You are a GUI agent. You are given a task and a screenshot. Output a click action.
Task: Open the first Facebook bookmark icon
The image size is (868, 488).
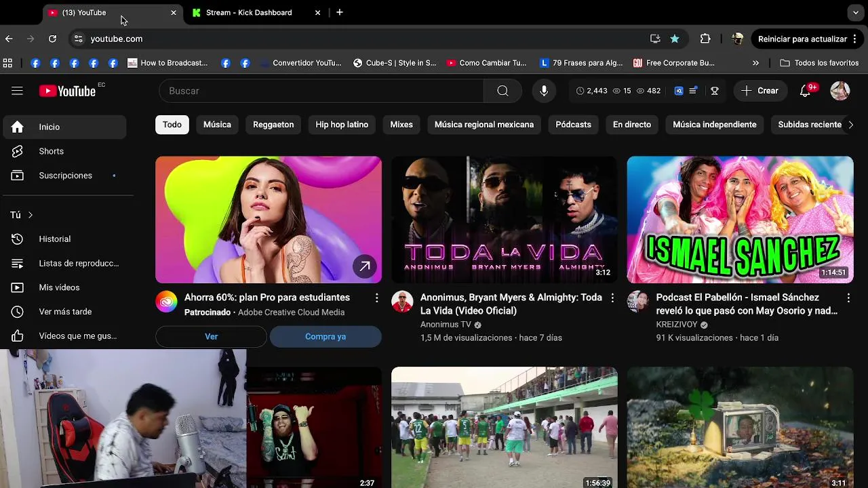click(x=35, y=63)
